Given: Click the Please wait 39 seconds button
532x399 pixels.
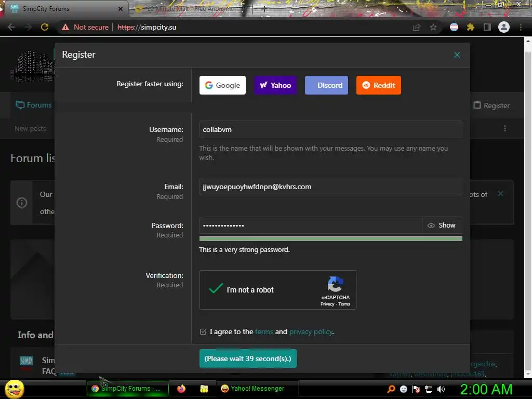Looking at the screenshot, I should tap(248, 358).
